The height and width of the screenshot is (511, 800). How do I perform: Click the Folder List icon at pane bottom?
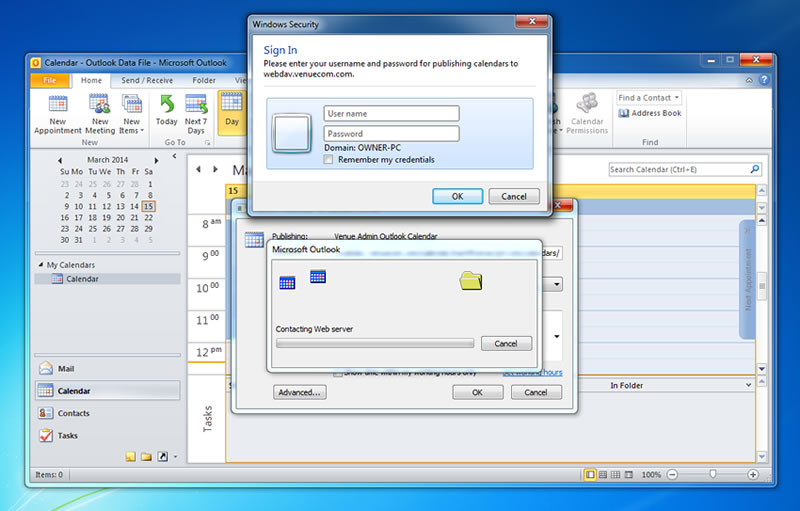tap(146, 456)
